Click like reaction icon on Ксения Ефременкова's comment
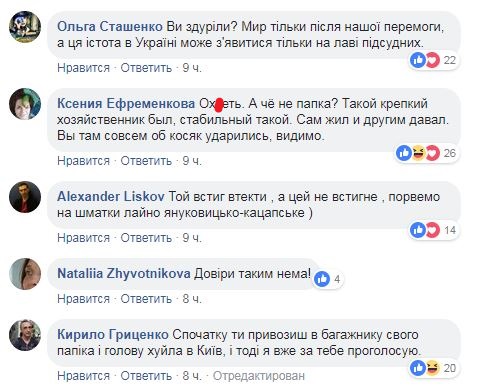 pyautogui.click(x=404, y=153)
